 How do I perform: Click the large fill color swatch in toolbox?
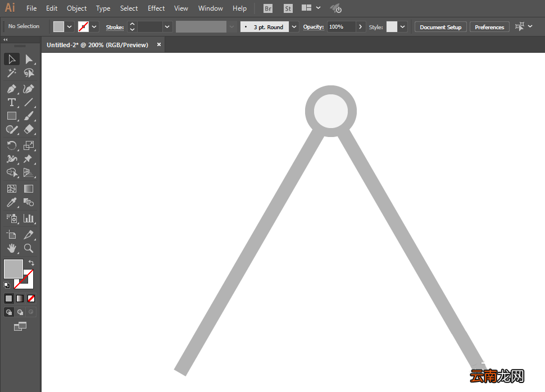13,269
